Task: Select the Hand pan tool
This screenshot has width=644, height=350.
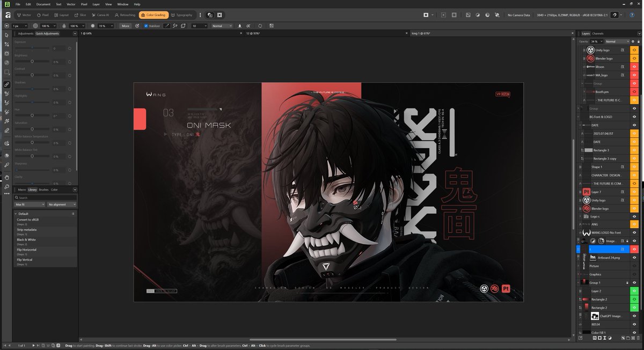Action: [7, 177]
